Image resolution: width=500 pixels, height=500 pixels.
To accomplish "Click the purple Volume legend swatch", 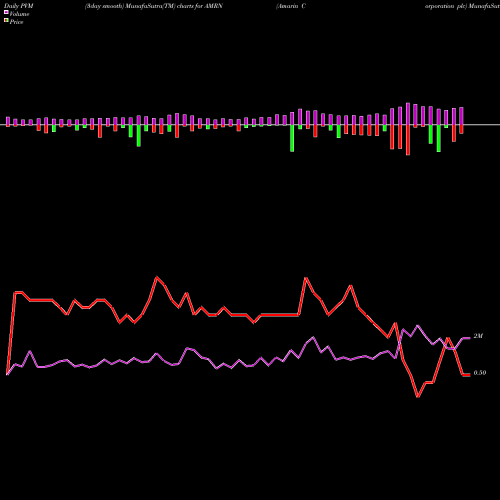I will point(6,12).
